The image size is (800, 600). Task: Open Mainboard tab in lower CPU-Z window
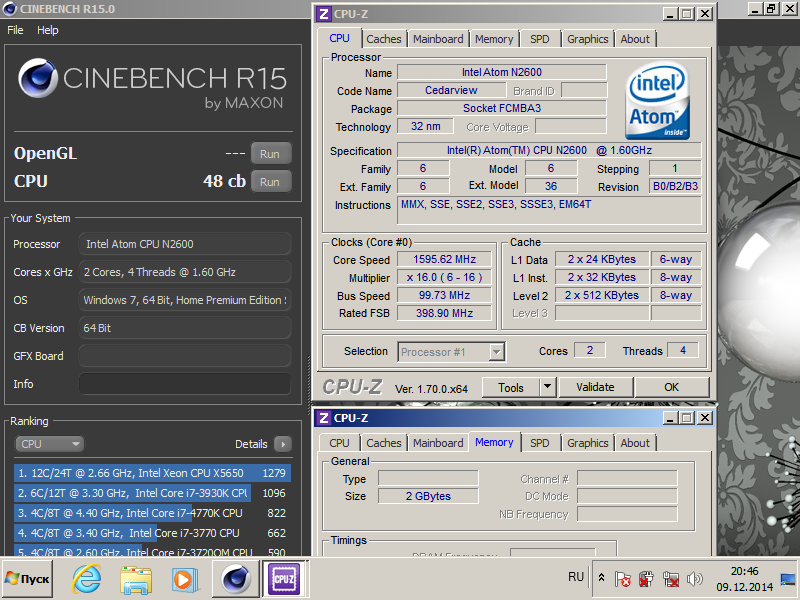[x=438, y=443]
